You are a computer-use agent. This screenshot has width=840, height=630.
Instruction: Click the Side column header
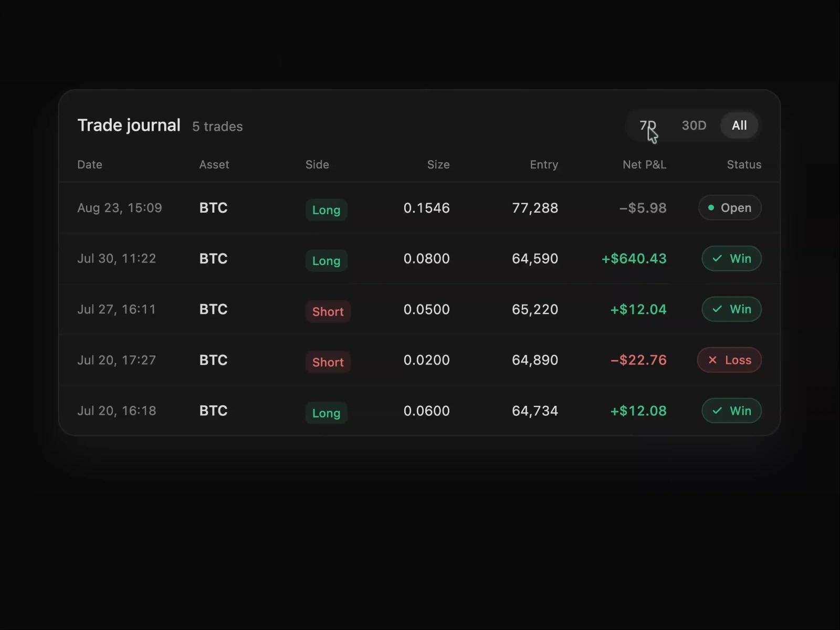pos(317,165)
